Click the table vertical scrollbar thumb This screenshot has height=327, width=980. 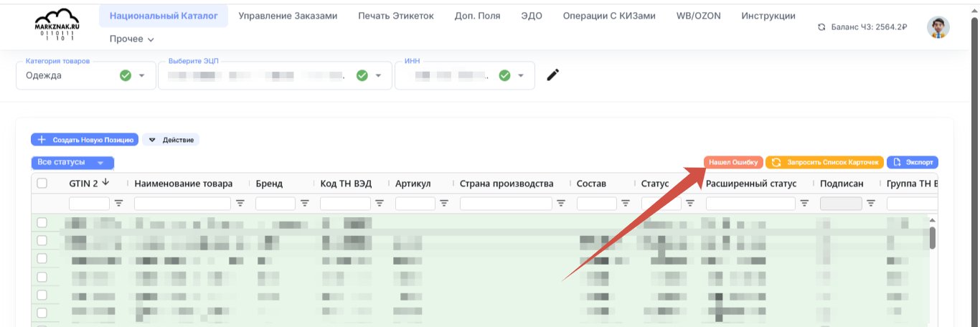click(x=932, y=237)
